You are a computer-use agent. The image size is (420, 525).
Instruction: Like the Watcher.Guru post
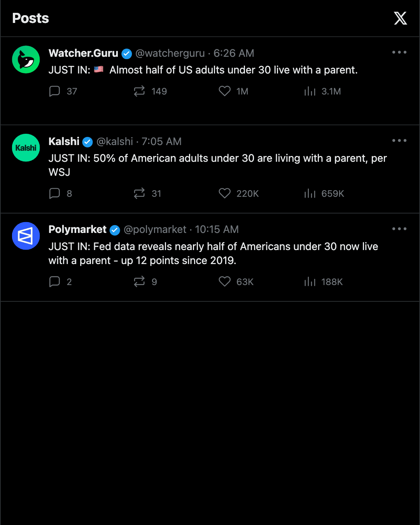pos(224,91)
